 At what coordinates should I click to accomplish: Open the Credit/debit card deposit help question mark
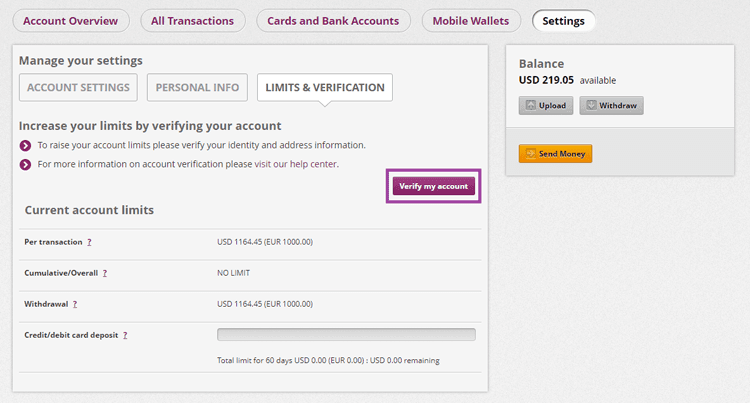[125, 336]
